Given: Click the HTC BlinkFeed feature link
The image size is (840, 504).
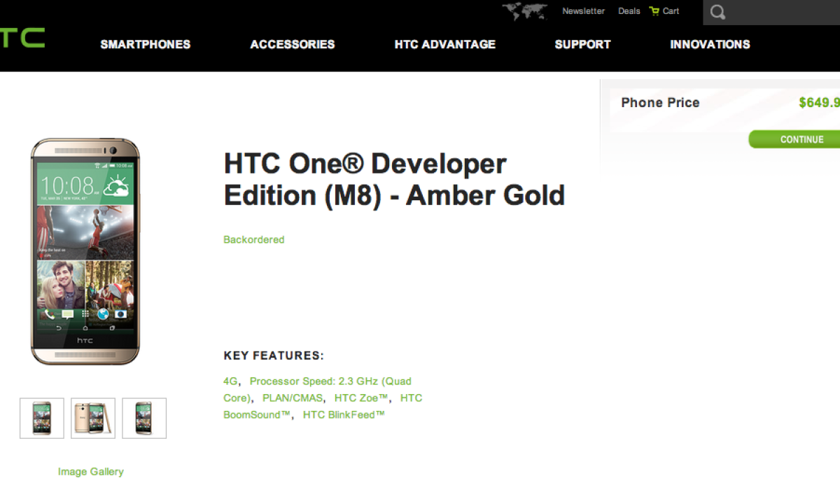Looking at the screenshot, I should click(x=344, y=415).
